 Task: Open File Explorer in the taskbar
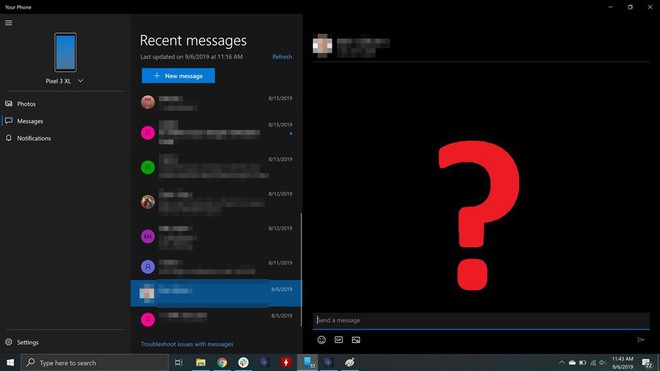201,363
